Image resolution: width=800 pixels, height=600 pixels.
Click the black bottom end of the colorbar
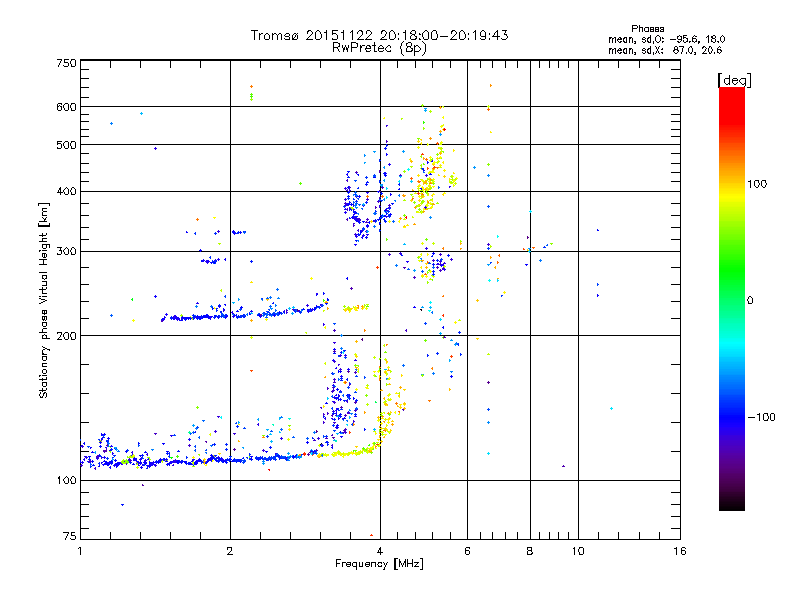pyautogui.click(x=732, y=503)
